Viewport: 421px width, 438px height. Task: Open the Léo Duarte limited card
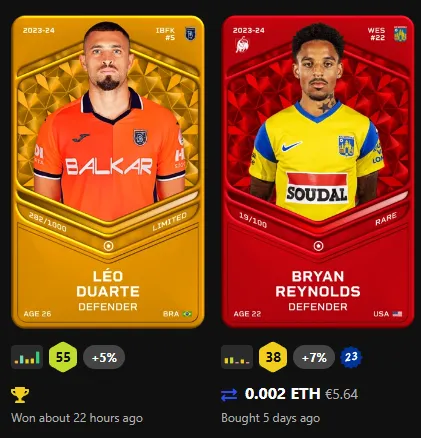pyautogui.click(x=108, y=172)
